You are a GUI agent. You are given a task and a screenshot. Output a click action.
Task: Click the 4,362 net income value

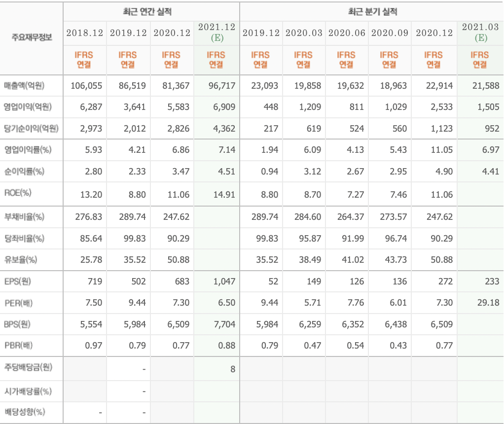(x=224, y=129)
